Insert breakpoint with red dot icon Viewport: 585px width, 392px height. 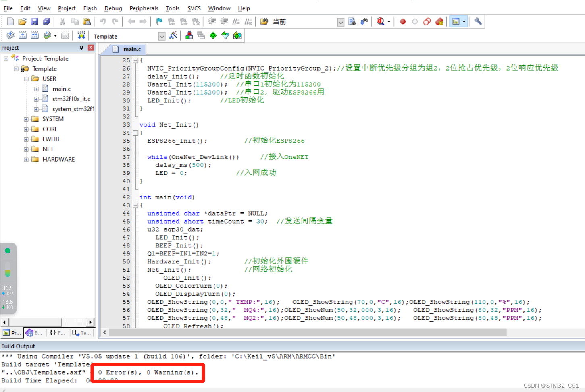pos(403,21)
